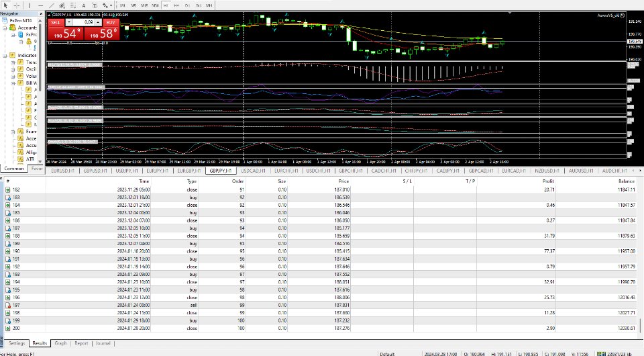Select the Alligator indicator item
644x356 pixels.
point(32,152)
